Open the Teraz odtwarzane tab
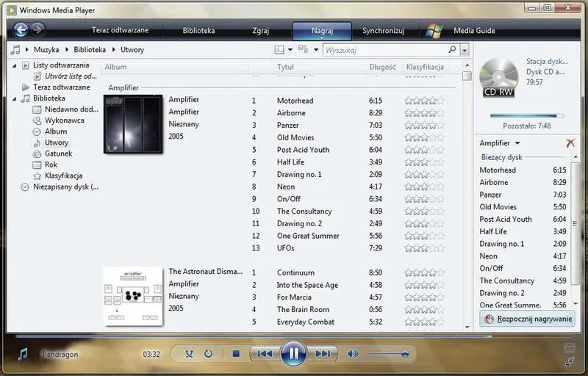 [x=120, y=30]
